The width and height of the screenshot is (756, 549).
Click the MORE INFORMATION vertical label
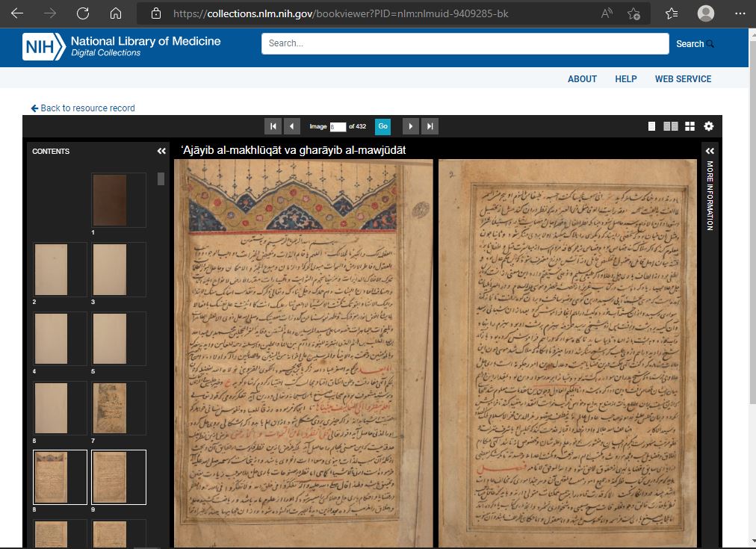(710, 195)
